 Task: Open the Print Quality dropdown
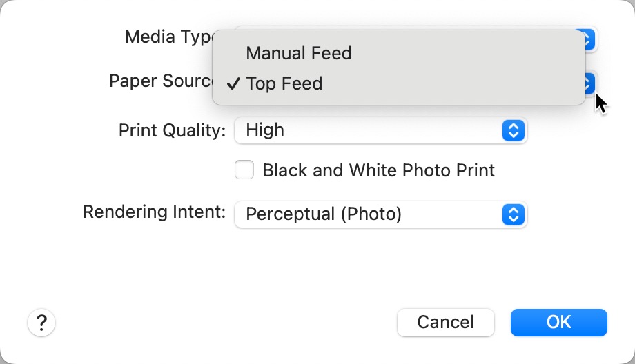(380, 130)
